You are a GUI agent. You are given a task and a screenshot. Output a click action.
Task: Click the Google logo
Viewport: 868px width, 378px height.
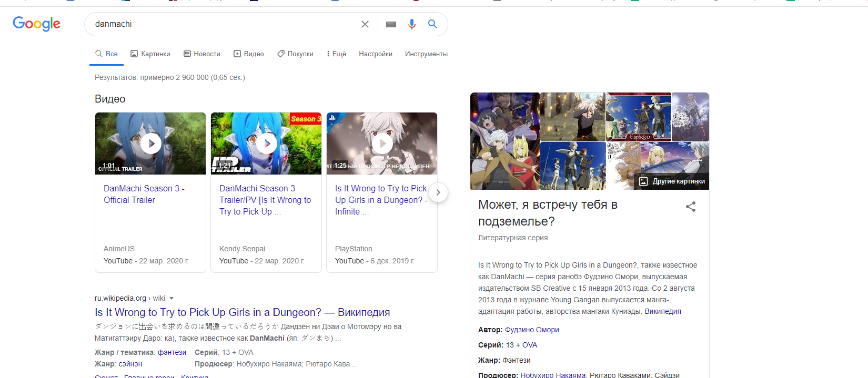tap(36, 24)
